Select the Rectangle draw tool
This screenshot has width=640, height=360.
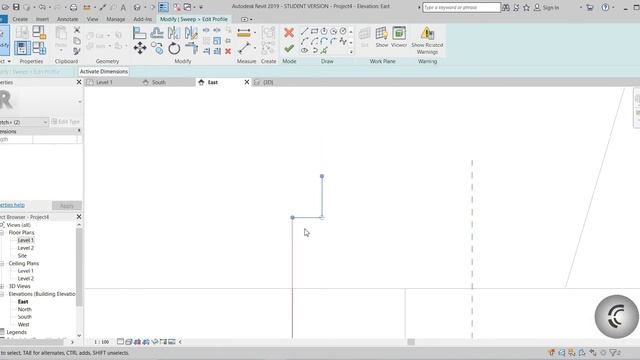point(314,31)
